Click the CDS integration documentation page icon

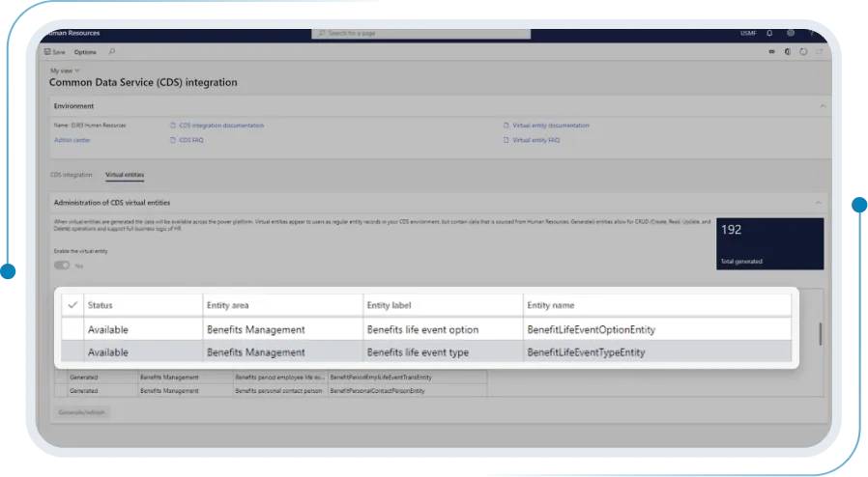[173, 126]
